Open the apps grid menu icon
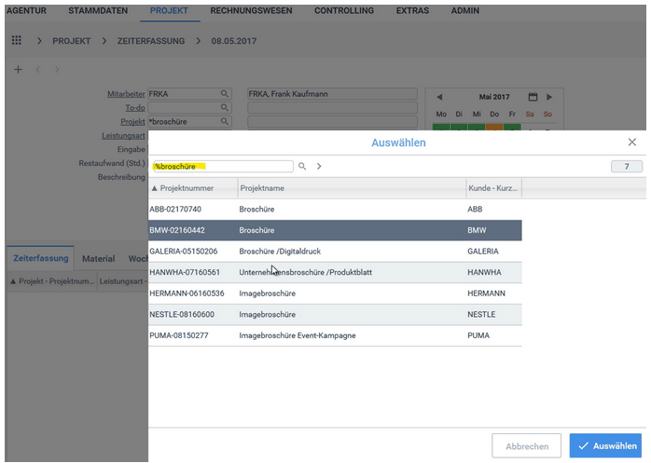 pos(16,40)
